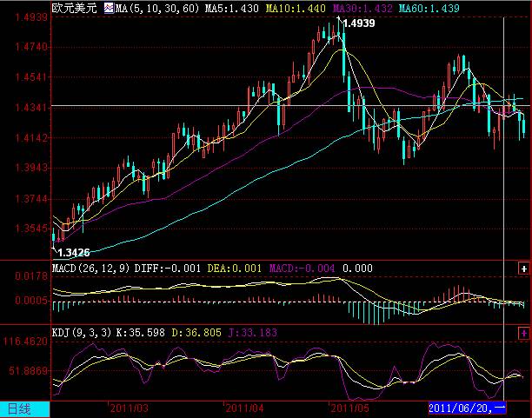Click the 51.8869 KDJ axis label
The image size is (532, 418).
(x=29, y=371)
